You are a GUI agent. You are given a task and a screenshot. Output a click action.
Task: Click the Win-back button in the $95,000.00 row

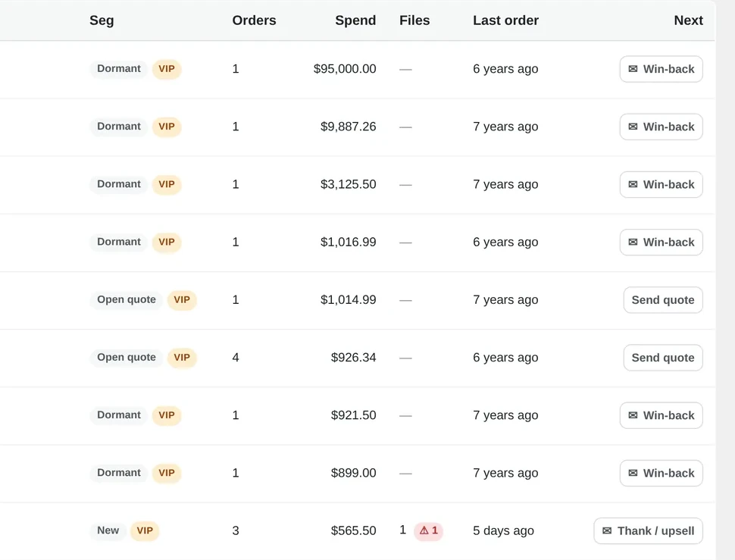pyautogui.click(x=661, y=69)
